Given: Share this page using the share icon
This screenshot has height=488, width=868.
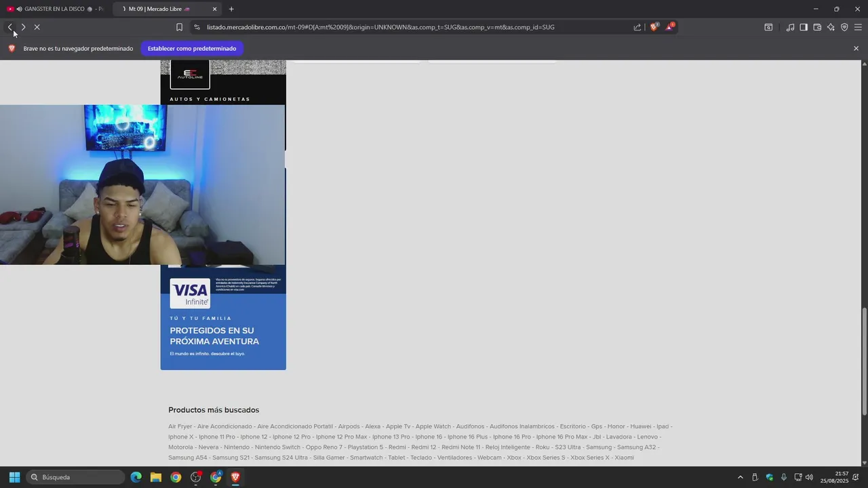Looking at the screenshot, I should tap(637, 27).
